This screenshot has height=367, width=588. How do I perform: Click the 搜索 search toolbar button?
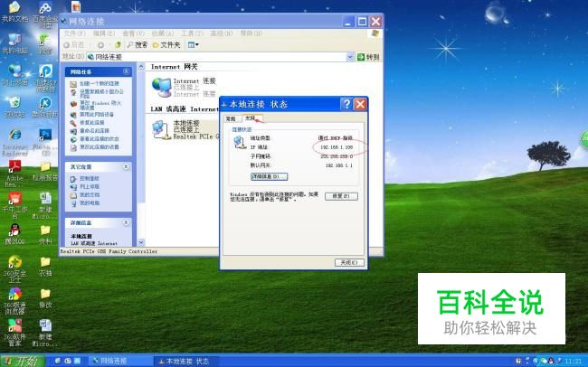point(138,45)
